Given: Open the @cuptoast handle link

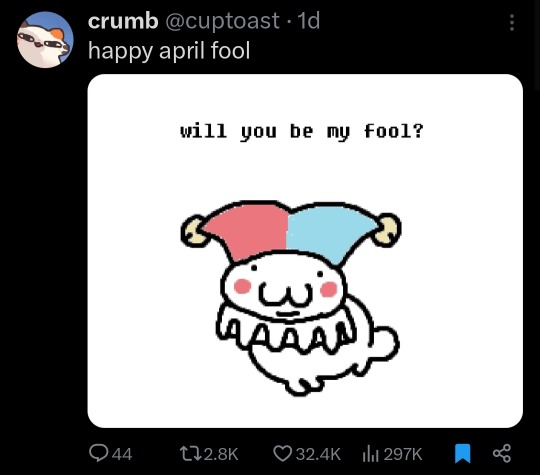Looking at the screenshot, I should click(x=222, y=21).
